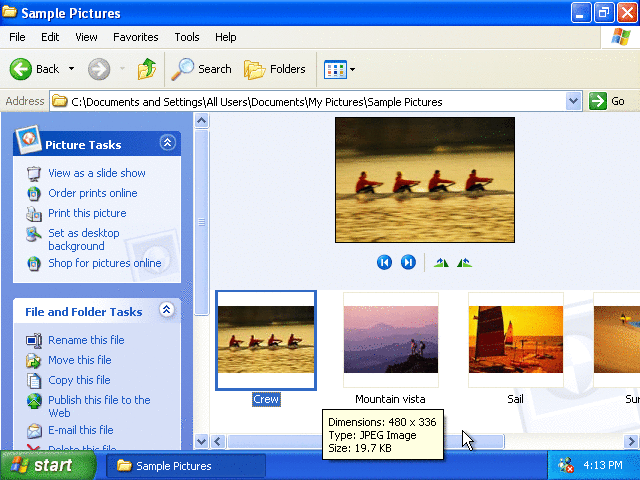Click Publish this file to the Web link
Viewport: 640px width, 480px height.
tap(99, 406)
